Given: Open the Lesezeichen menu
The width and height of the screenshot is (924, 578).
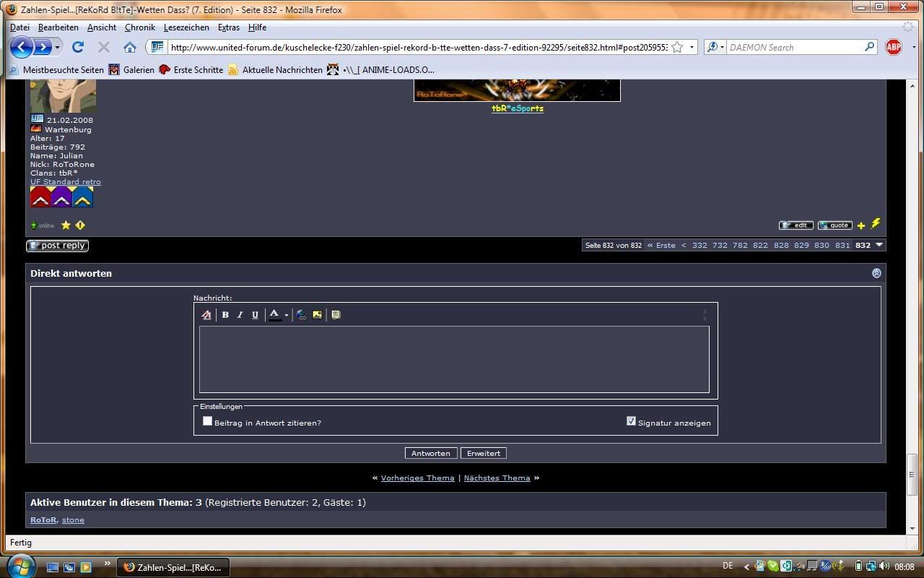Looking at the screenshot, I should pyautogui.click(x=186, y=27).
